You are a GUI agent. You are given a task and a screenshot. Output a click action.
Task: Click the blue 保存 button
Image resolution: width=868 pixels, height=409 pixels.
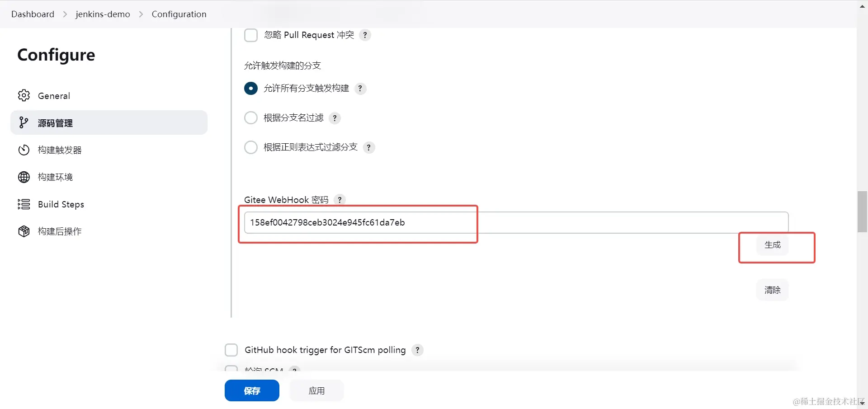251,390
